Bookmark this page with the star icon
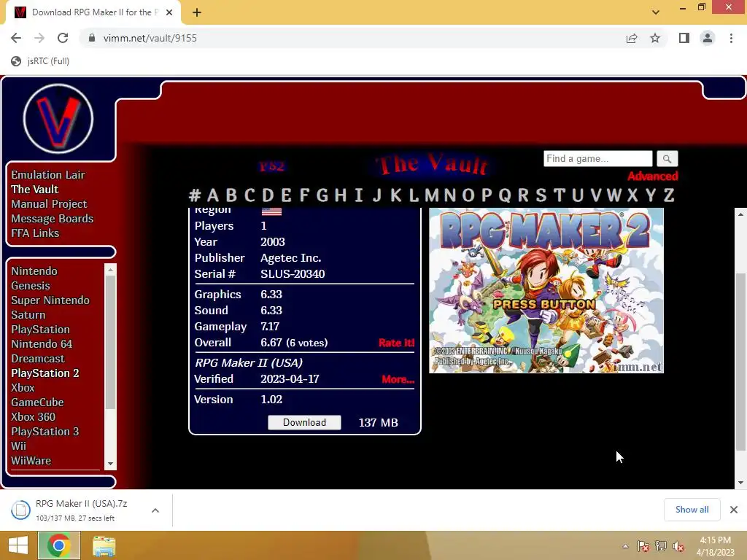The height and width of the screenshot is (560, 747). 655,38
